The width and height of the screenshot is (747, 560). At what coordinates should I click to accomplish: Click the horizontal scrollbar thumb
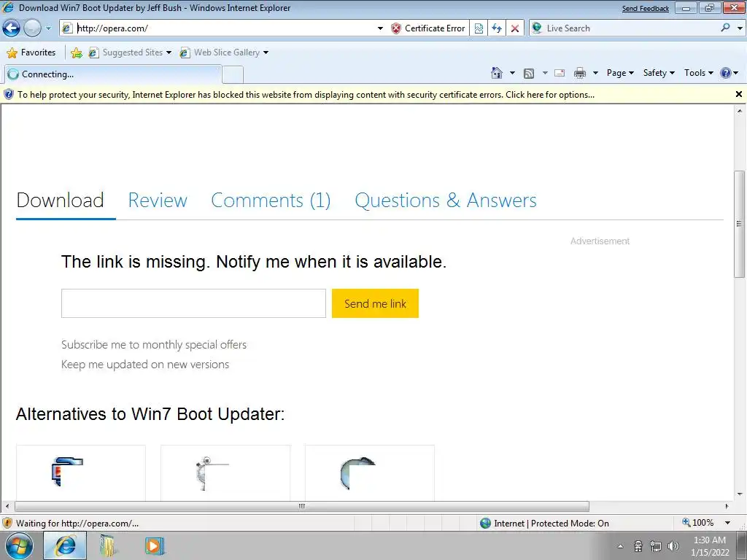pyautogui.click(x=302, y=506)
